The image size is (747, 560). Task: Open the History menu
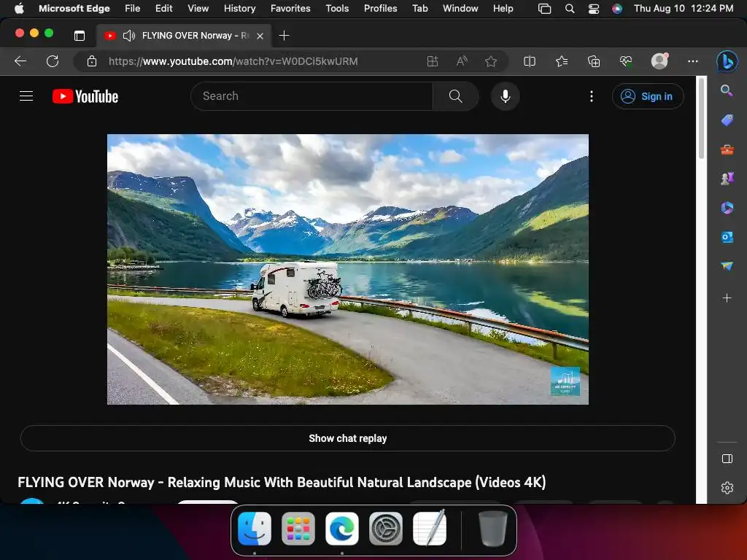tap(239, 8)
